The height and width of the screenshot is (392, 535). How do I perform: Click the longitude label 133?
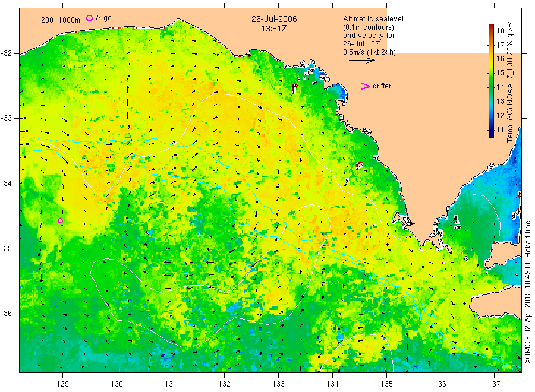[x=278, y=384]
